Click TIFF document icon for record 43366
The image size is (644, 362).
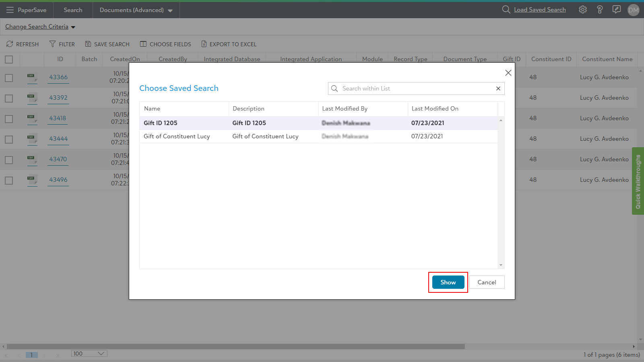pyautogui.click(x=32, y=77)
